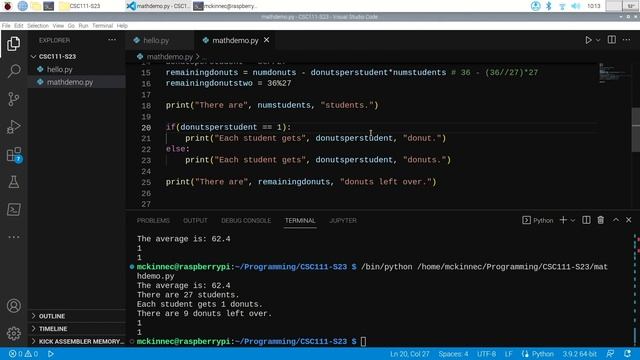The height and width of the screenshot is (360, 640).
Task: Select Python 3.9.2 64-bit interpreter
Action: 579,354
